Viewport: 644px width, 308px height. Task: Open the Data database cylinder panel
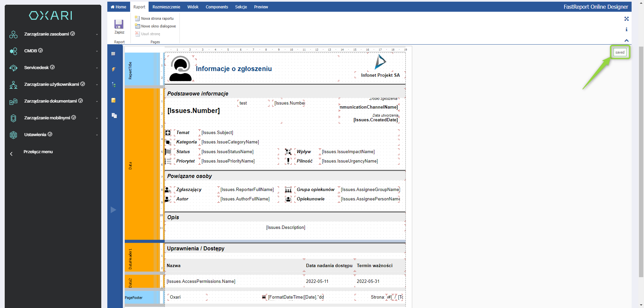coord(113,100)
